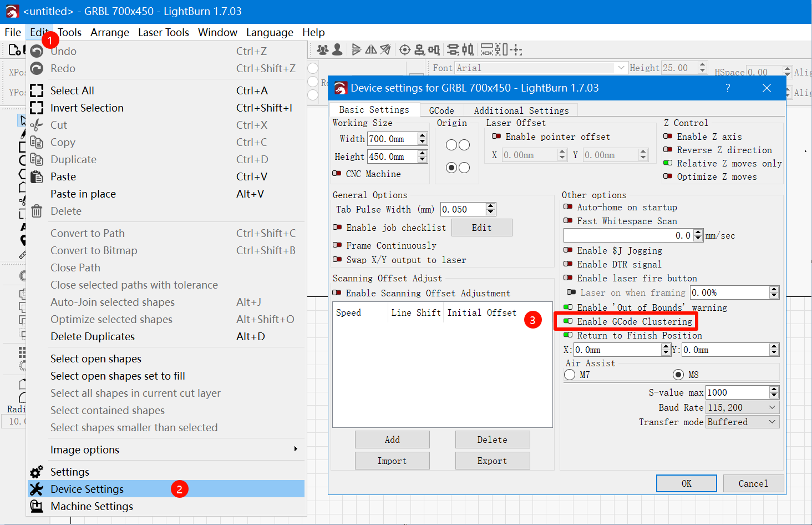Click the Add scanning offset button

[x=392, y=440]
